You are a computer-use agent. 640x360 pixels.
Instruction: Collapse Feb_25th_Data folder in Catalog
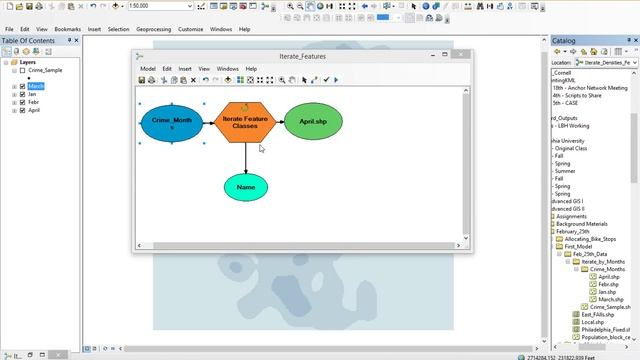click(x=560, y=254)
